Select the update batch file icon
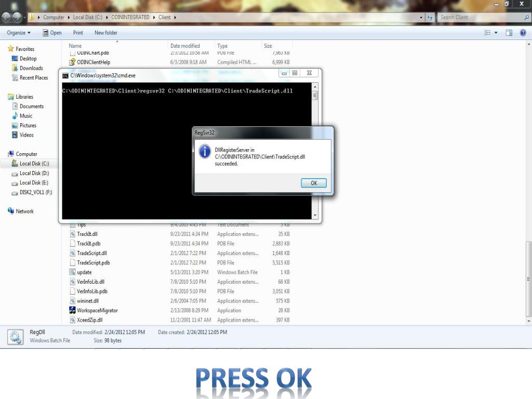532x399 pixels. (73, 272)
